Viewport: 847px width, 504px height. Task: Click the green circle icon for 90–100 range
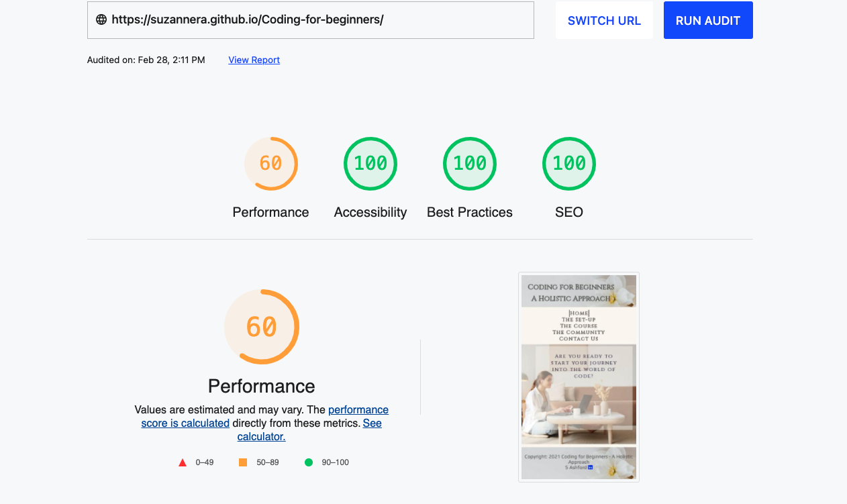(x=309, y=462)
